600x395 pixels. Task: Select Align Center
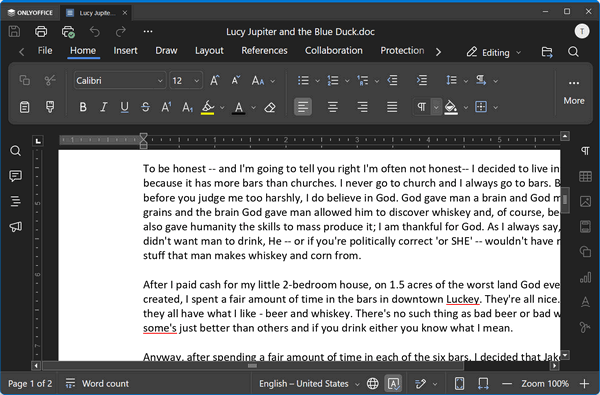point(333,107)
